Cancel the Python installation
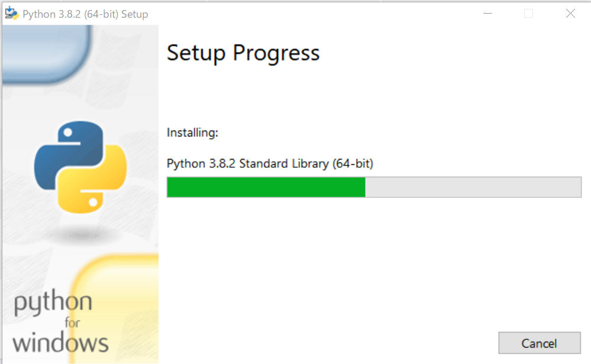The image size is (591, 364). [539, 343]
